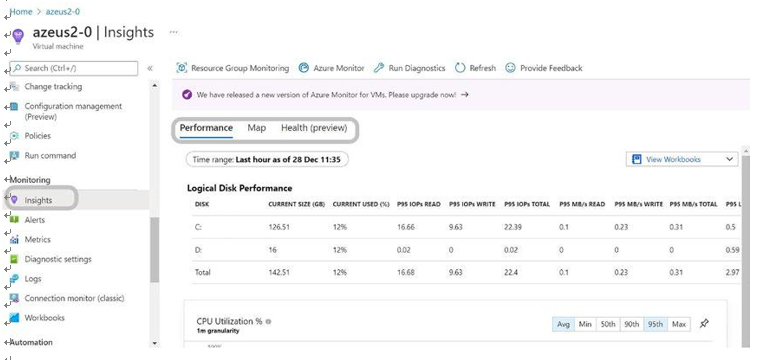Screen dimensions: 759x360
Task: Click the Run Diagnostics wrench icon
Action: 379,68
